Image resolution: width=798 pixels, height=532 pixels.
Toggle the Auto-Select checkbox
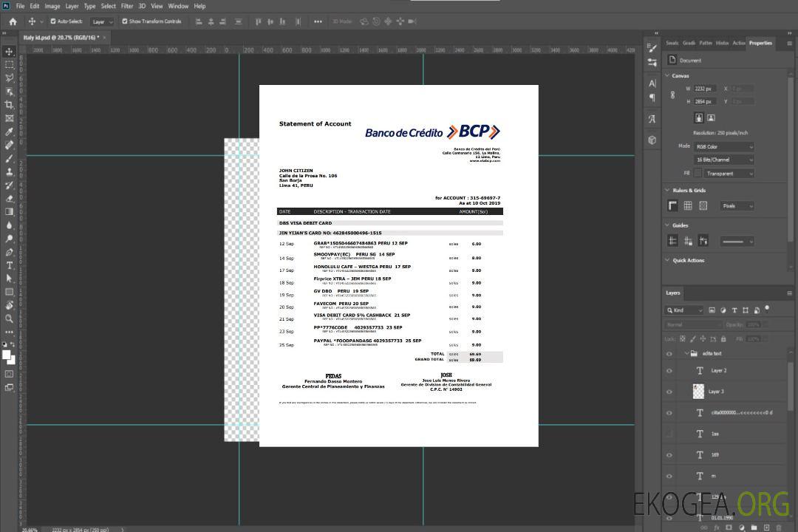[x=53, y=21]
